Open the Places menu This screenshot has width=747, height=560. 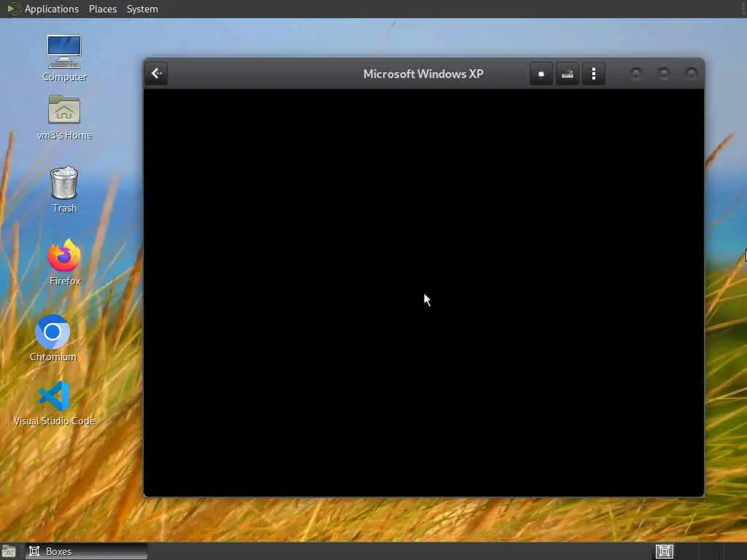[x=102, y=9]
